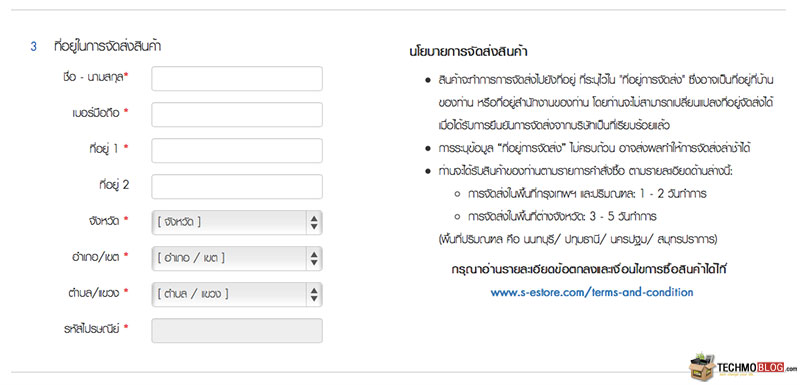Select the ที่อยู่ 2 address input box

pyautogui.click(x=237, y=187)
